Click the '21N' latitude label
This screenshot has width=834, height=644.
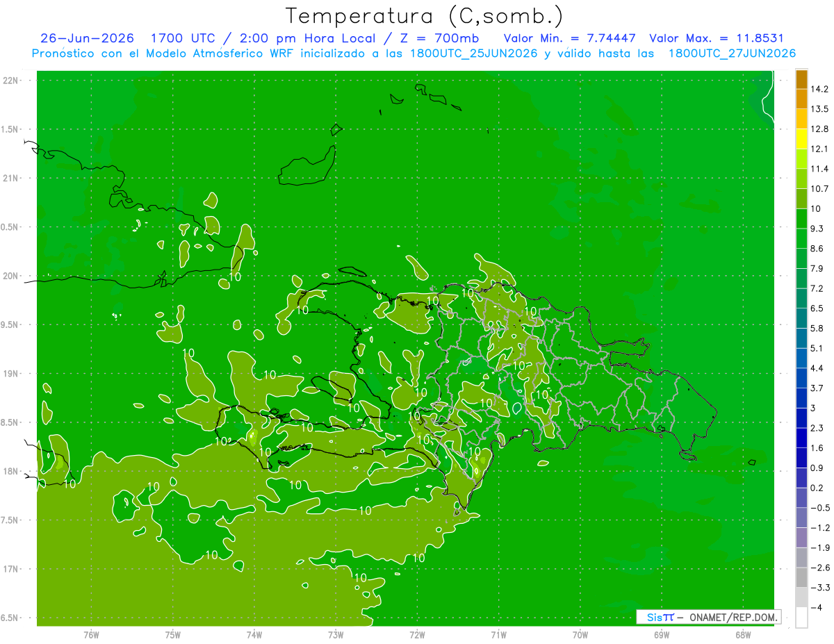tap(10, 178)
